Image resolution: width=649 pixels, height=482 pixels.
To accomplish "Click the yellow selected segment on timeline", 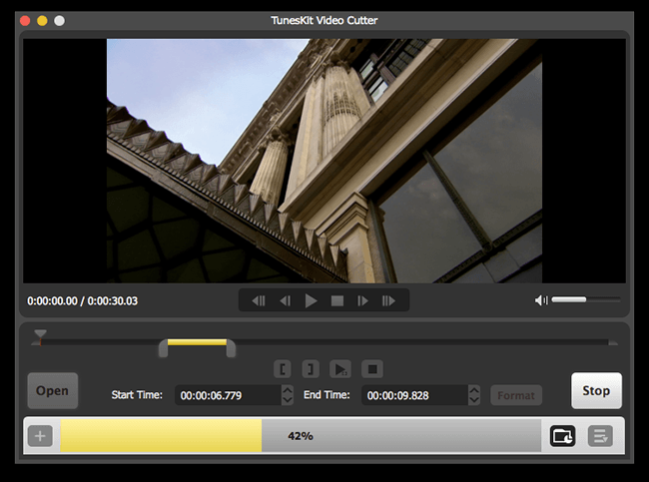I will (197, 342).
